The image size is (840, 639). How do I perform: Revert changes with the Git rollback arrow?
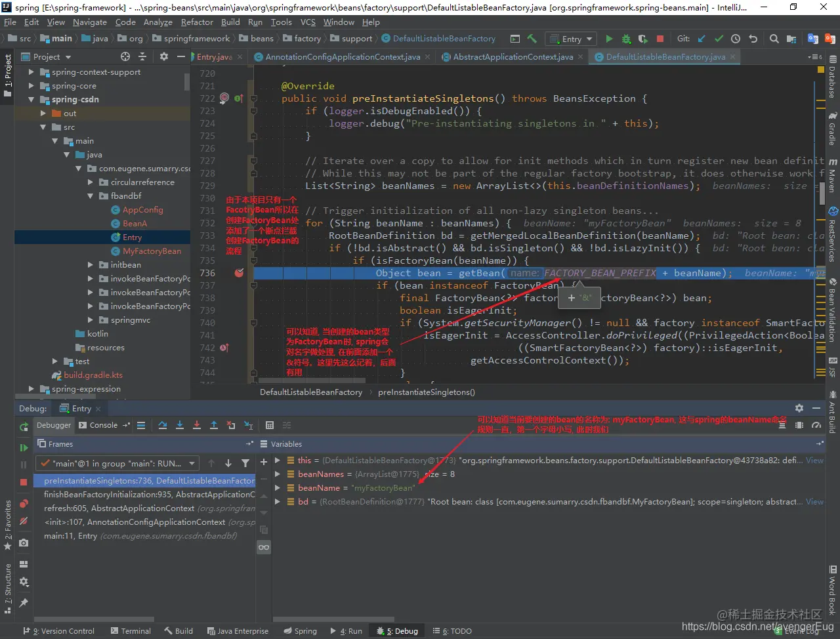coord(753,39)
